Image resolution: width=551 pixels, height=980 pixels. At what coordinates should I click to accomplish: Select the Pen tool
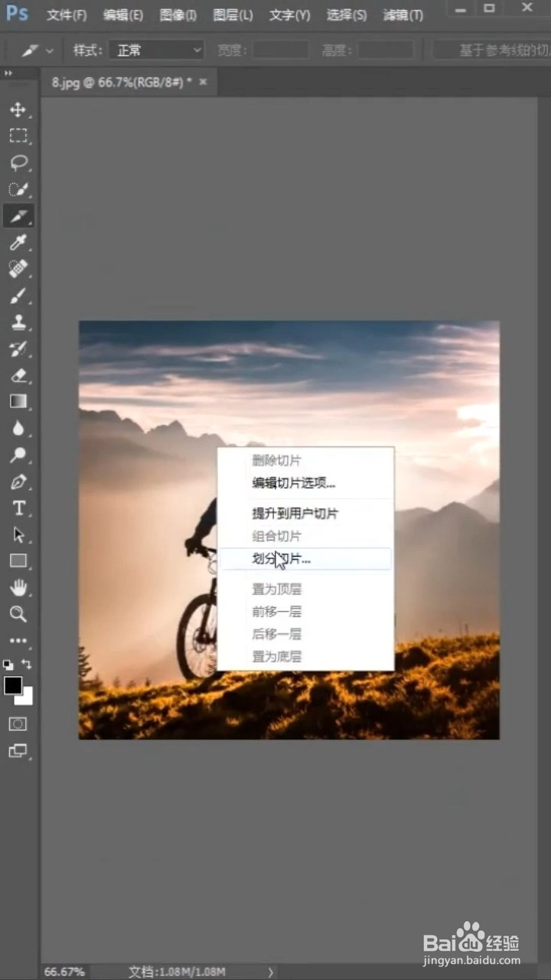pyautogui.click(x=18, y=482)
